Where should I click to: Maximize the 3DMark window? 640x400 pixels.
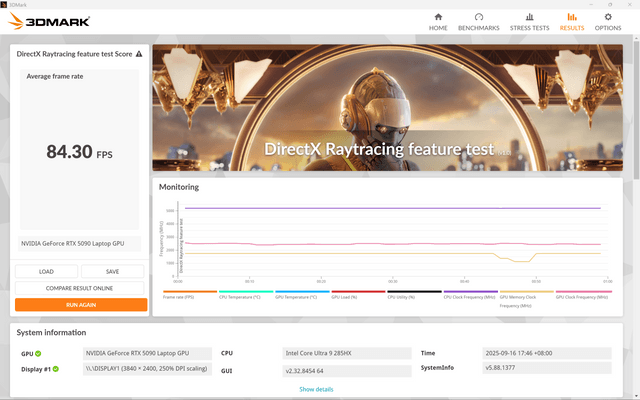click(x=610, y=4)
